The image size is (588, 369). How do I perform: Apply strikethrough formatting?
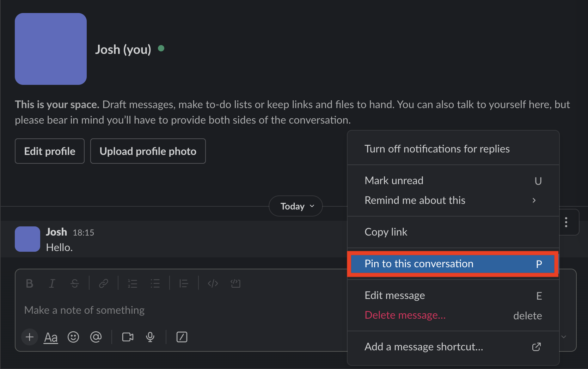[x=75, y=283]
